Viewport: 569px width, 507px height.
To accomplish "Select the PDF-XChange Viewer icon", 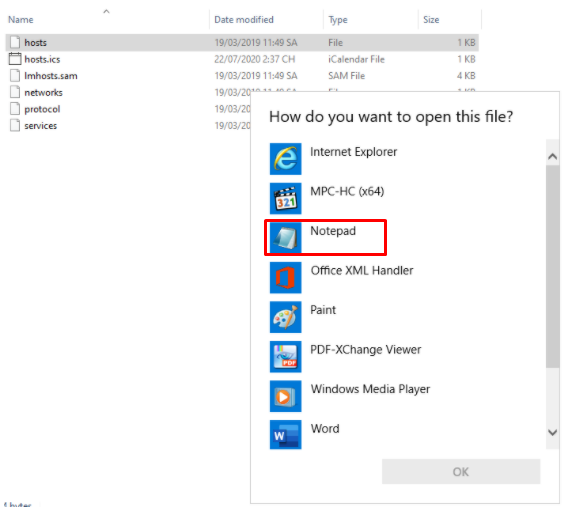I will pos(285,356).
